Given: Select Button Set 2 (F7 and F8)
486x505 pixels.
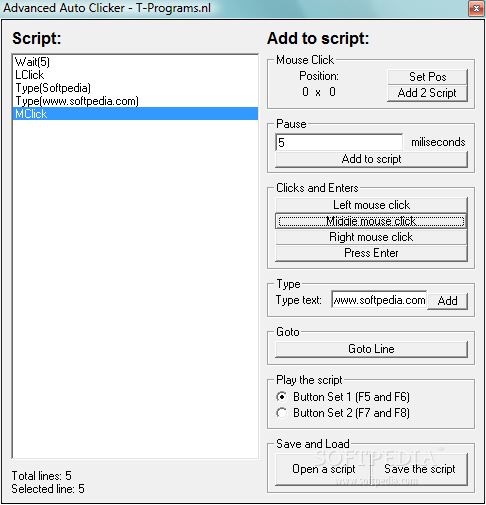Looking at the screenshot, I should [x=343, y=413].
